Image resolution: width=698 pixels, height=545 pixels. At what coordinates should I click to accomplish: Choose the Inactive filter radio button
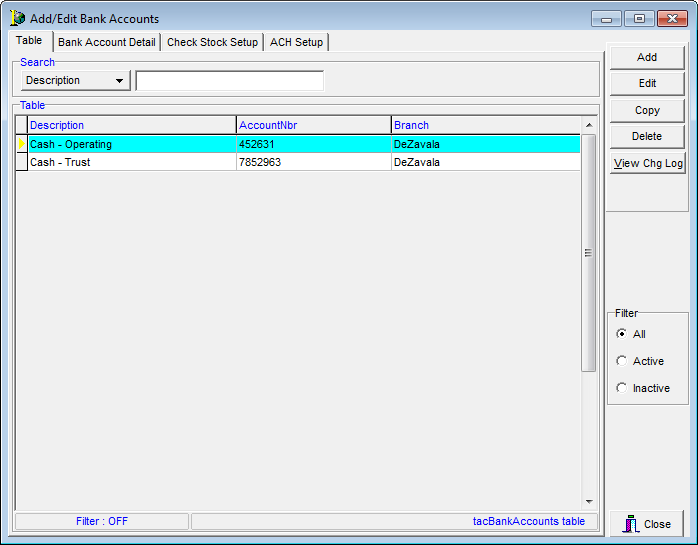(622, 388)
